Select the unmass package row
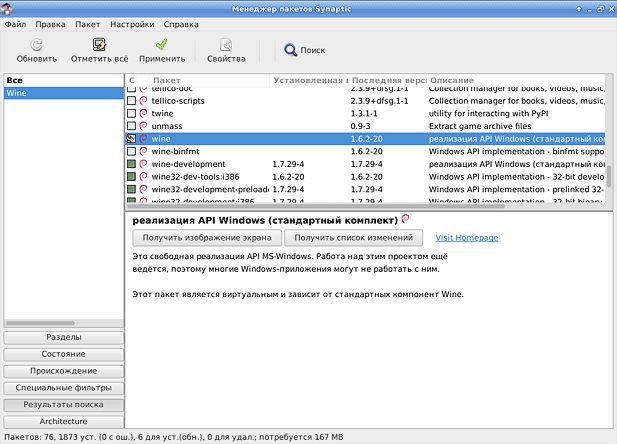Screen dimensions: 617x444 point(366,126)
